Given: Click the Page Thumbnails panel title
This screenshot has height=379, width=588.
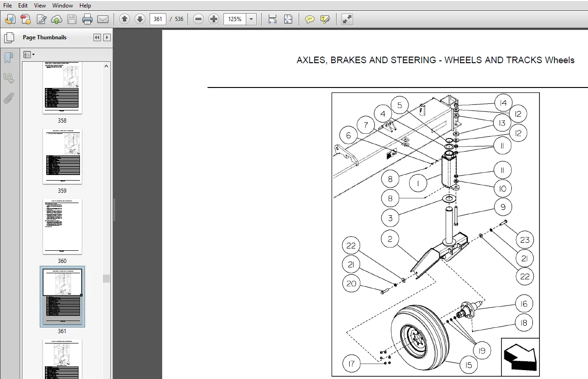Looking at the screenshot, I should pos(45,37).
